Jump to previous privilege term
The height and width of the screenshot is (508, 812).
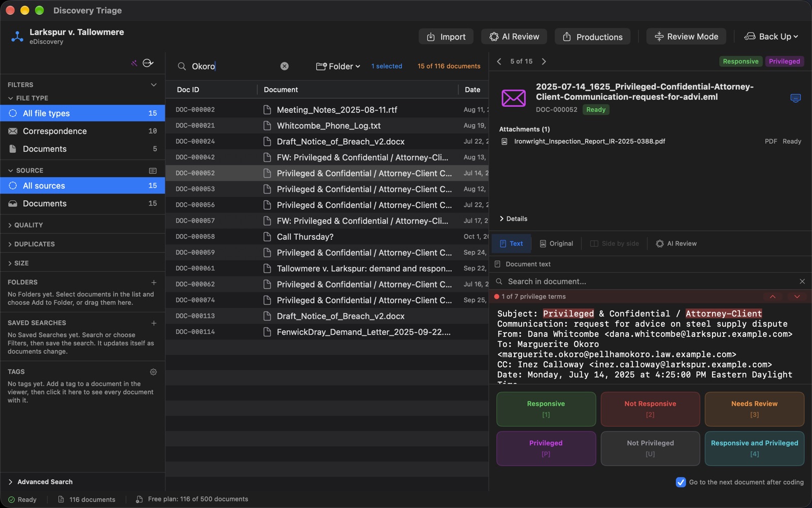[x=772, y=297]
